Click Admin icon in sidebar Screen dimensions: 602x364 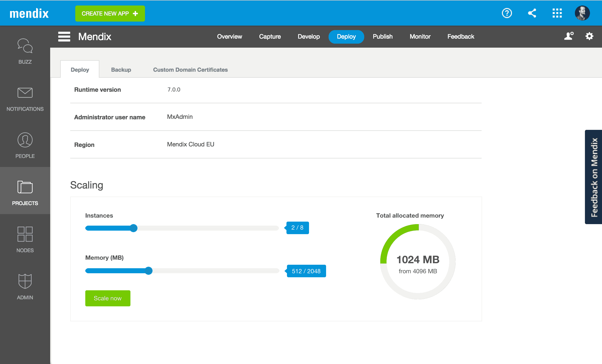coord(25,282)
